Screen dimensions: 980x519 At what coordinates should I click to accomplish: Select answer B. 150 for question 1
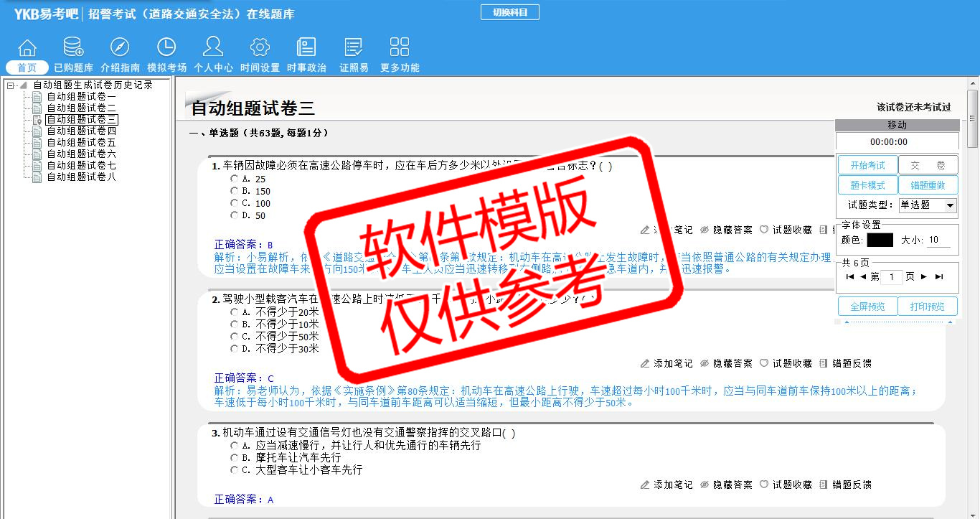coord(234,191)
